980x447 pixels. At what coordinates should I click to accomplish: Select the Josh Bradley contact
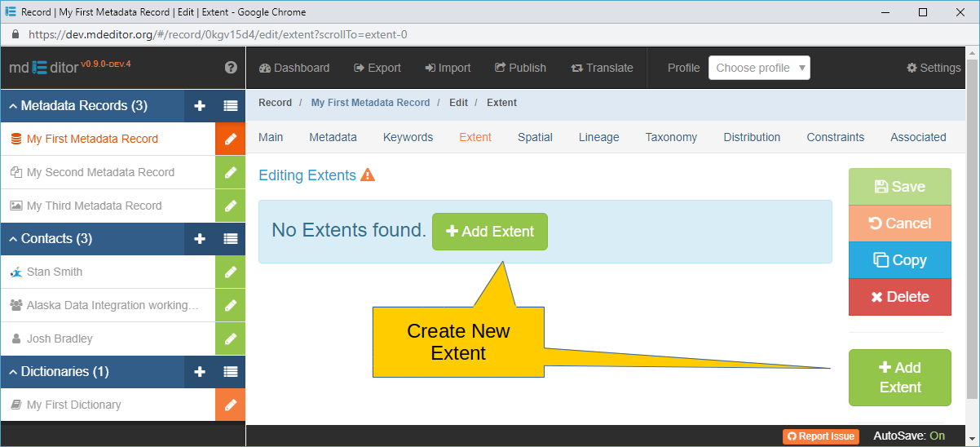[x=108, y=339]
